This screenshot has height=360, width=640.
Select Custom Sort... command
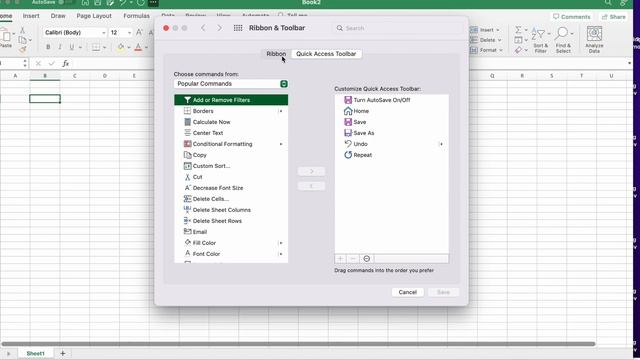pyautogui.click(x=231, y=166)
